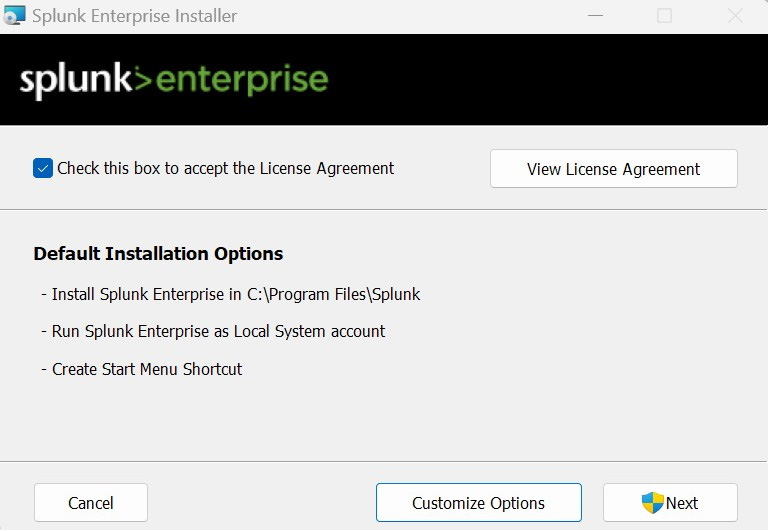This screenshot has height=530, width=768.
Task: Click the installer disc icon in title bar
Action: click(14, 15)
